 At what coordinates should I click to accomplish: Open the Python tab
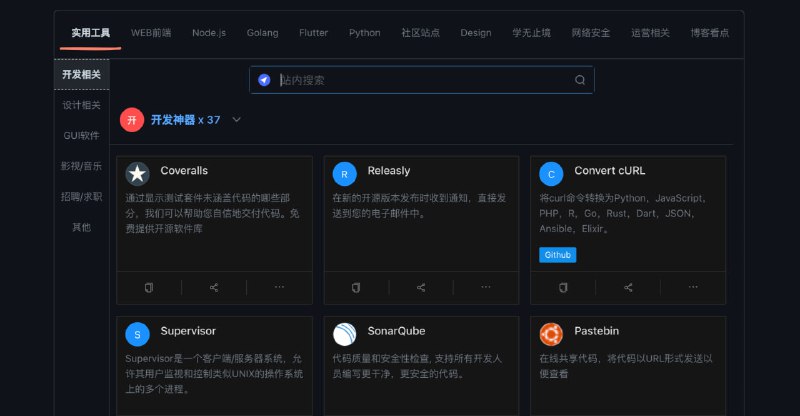(x=364, y=33)
